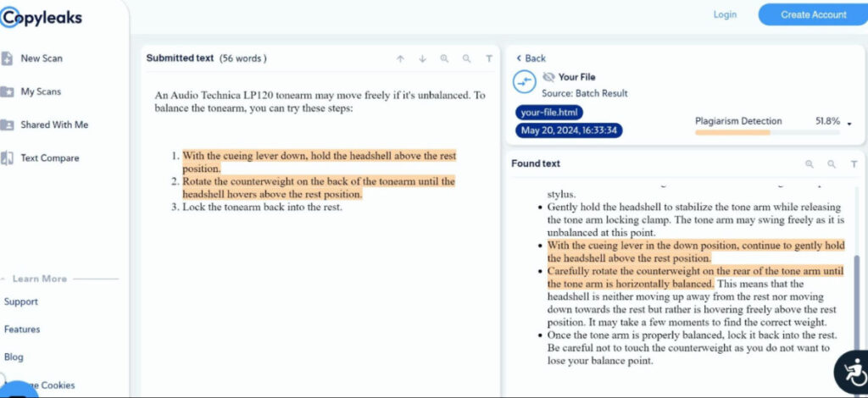
Task: Click the Login link
Action: (725, 14)
